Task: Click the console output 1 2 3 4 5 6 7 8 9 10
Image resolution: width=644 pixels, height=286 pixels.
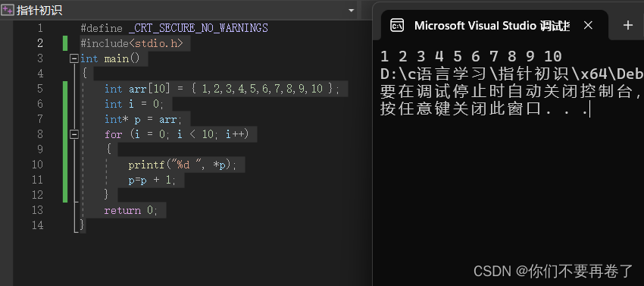Action: [x=470, y=56]
